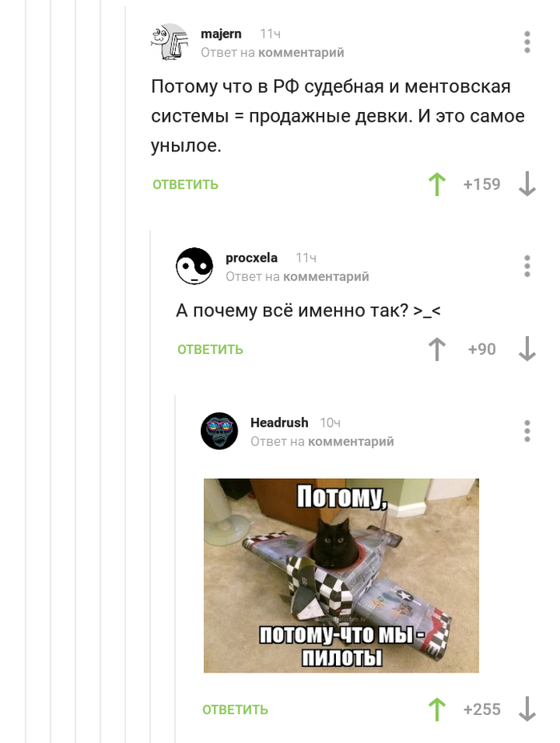Open three-dot menu on procxela's comment
Viewport: 560px width, 743px height.
(x=527, y=266)
